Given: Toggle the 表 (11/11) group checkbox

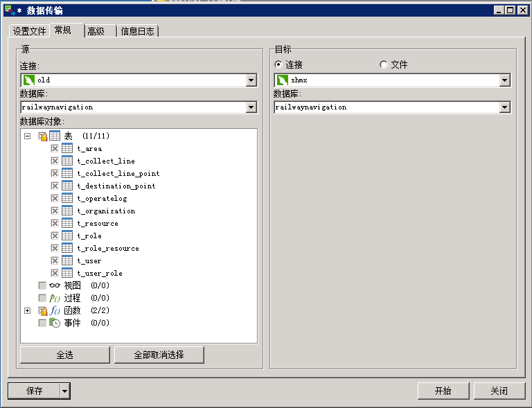Looking at the screenshot, I should click(42, 136).
